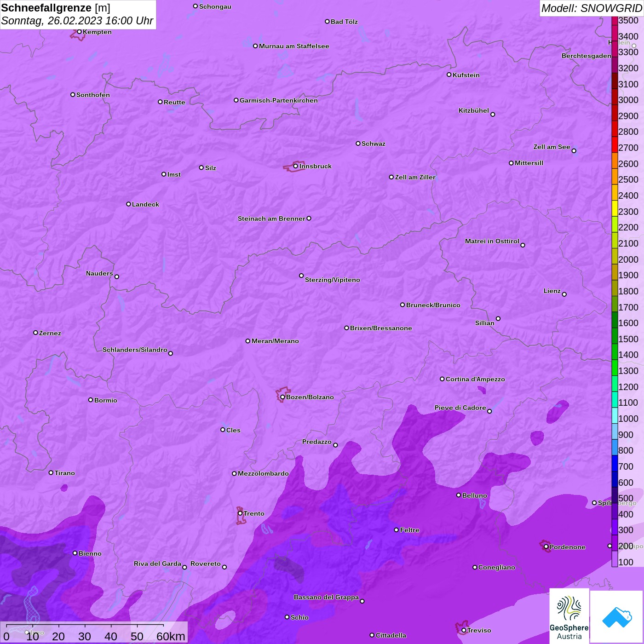
Task: Select the Belluno location dot
Action: pos(459,495)
